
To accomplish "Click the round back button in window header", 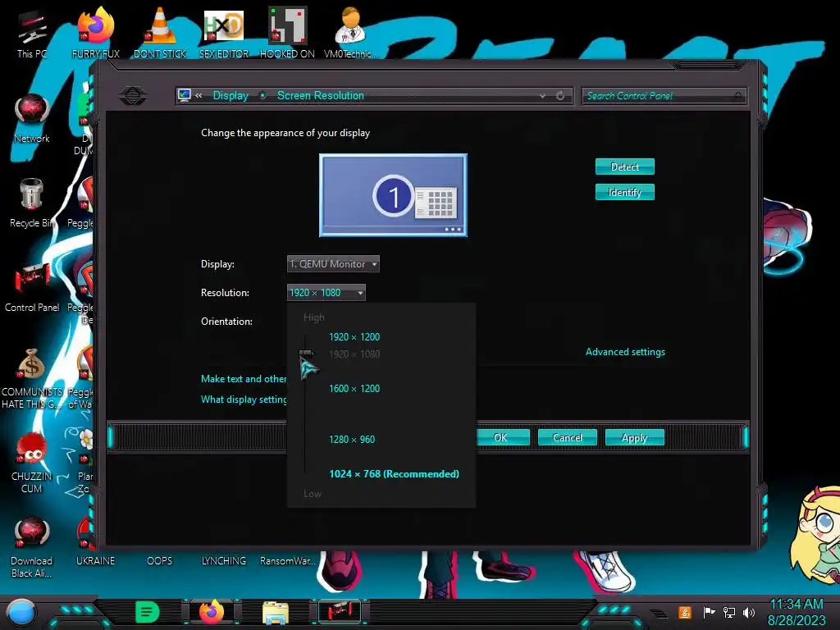I will click(133, 96).
